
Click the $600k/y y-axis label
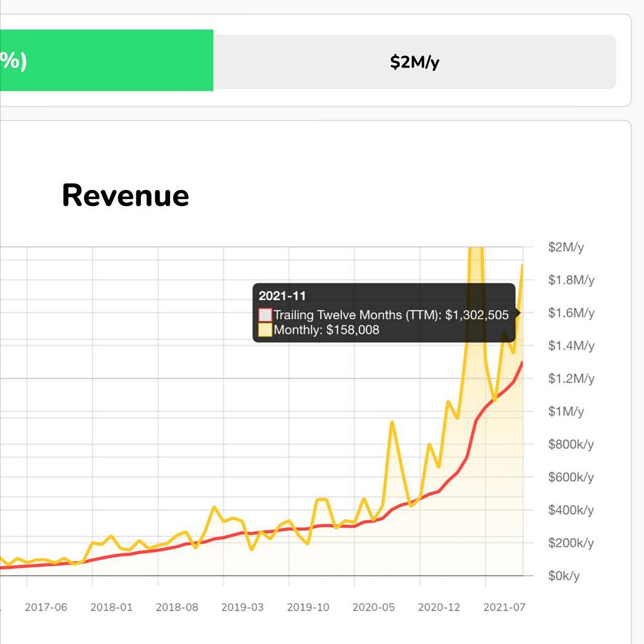pos(571,477)
